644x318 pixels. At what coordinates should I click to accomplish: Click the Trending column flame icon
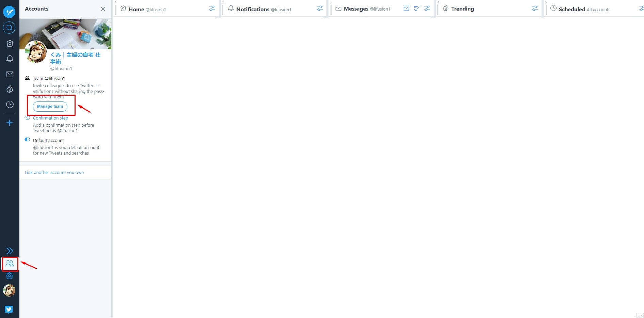[x=446, y=9]
